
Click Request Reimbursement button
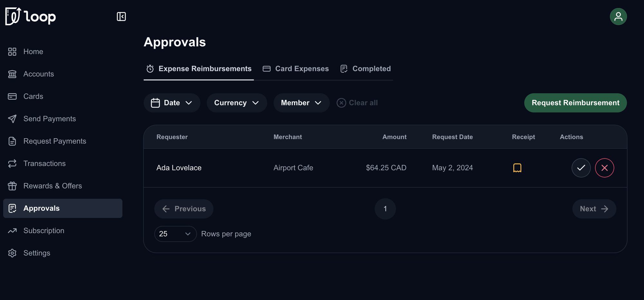pyautogui.click(x=575, y=103)
